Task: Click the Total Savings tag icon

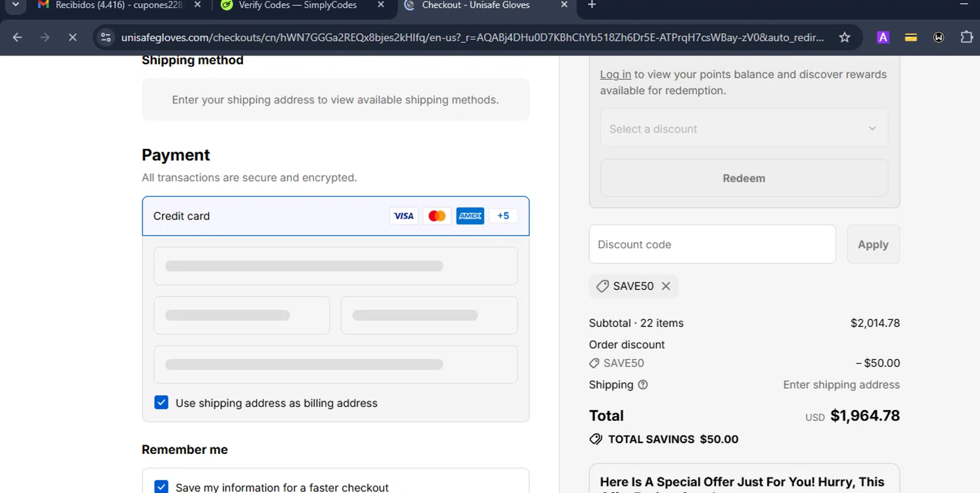Action: 596,439
